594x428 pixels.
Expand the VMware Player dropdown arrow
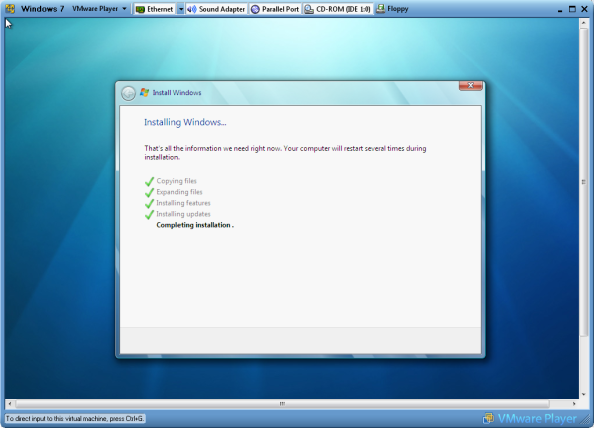point(124,9)
